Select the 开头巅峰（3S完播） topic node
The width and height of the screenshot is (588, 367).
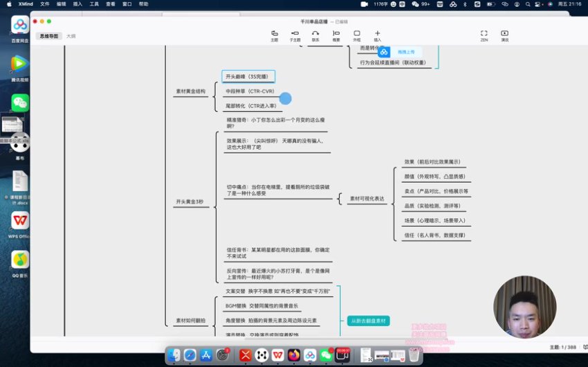(248, 76)
